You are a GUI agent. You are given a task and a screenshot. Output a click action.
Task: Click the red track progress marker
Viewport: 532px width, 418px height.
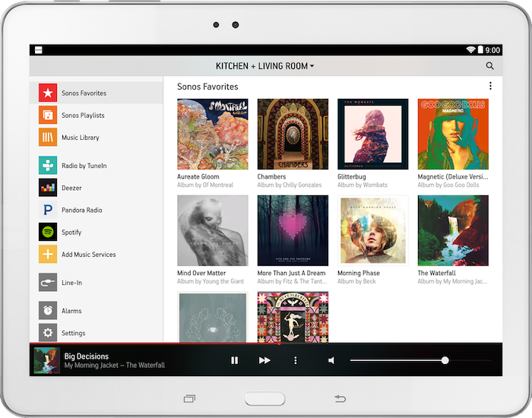[279, 344]
